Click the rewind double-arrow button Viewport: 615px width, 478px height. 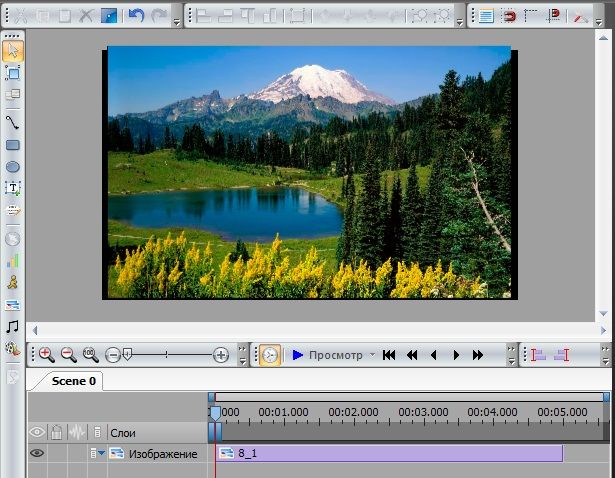[412, 355]
